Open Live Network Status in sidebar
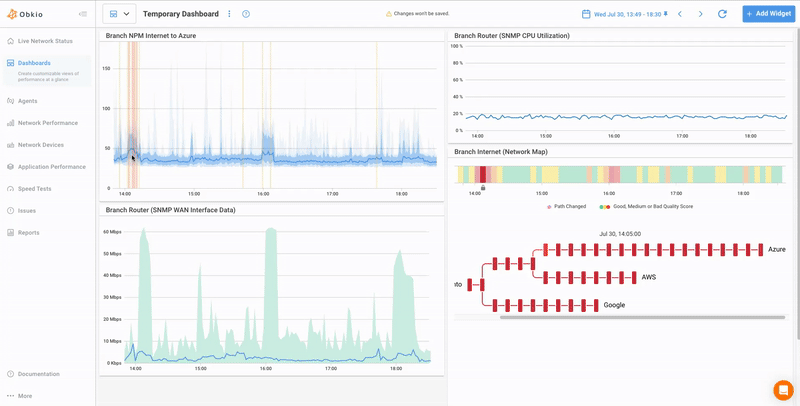800x406 pixels. [x=45, y=41]
